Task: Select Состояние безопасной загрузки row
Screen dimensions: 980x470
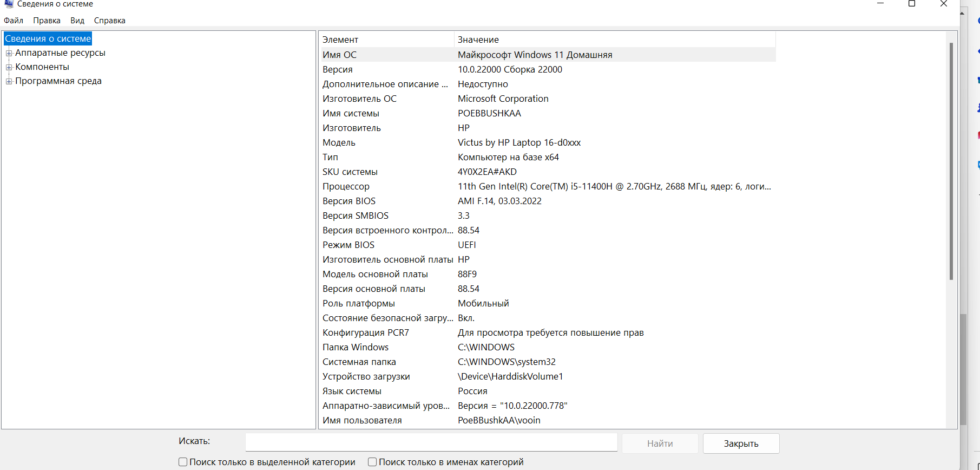Action: [548, 318]
